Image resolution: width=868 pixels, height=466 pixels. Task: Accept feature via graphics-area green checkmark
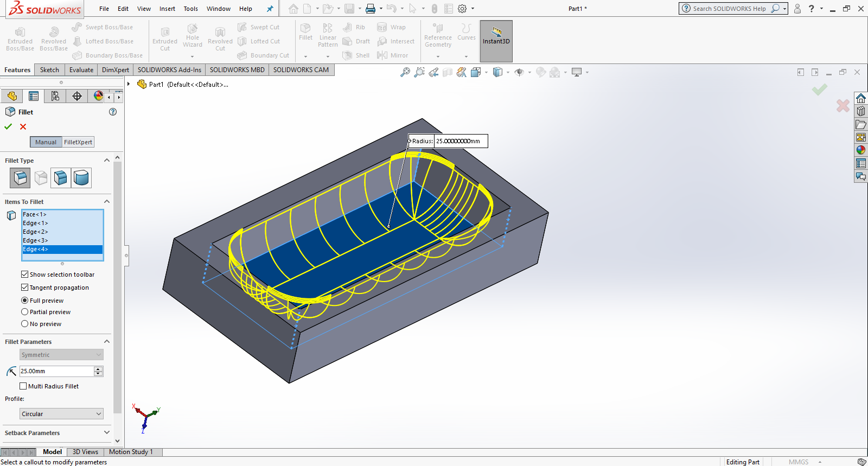820,89
